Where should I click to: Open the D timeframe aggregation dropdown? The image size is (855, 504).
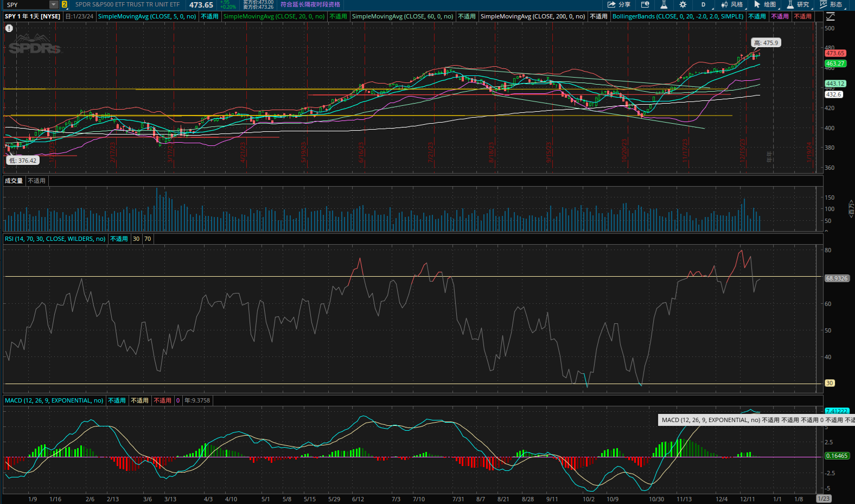click(704, 4)
